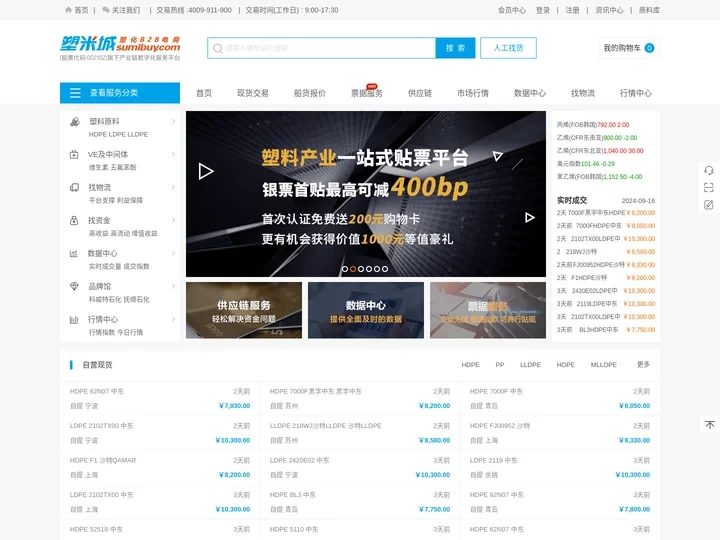The height and width of the screenshot is (540, 720).
Task: Click the 数据中心 chart icon in sidebar
Action: click(73, 253)
